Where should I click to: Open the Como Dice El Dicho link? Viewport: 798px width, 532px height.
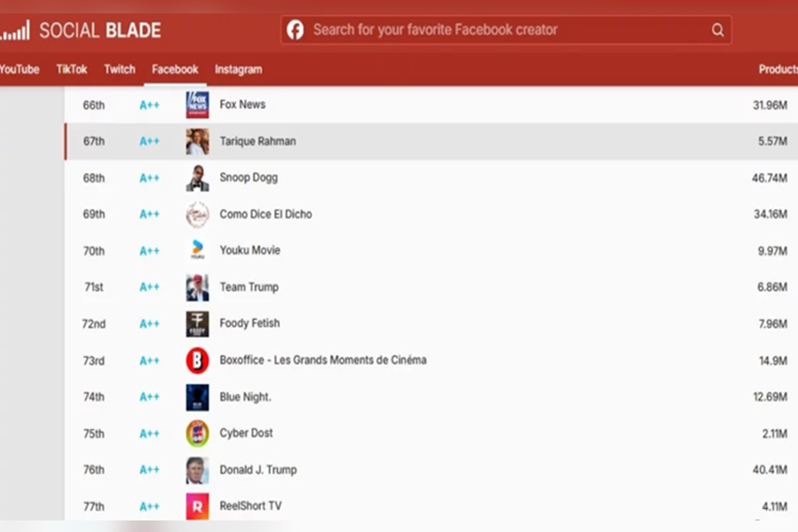(266, 215)
